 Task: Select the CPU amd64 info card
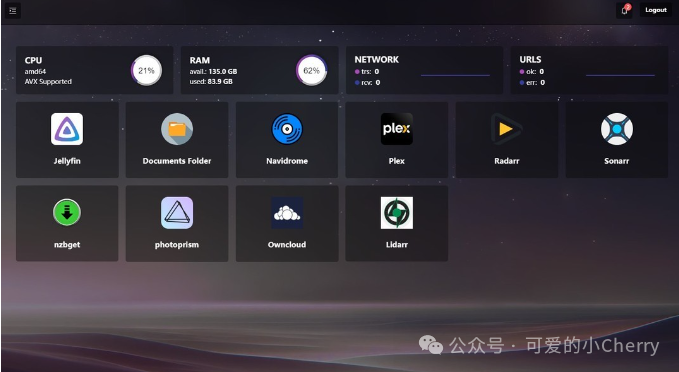[x=94, y=70]
